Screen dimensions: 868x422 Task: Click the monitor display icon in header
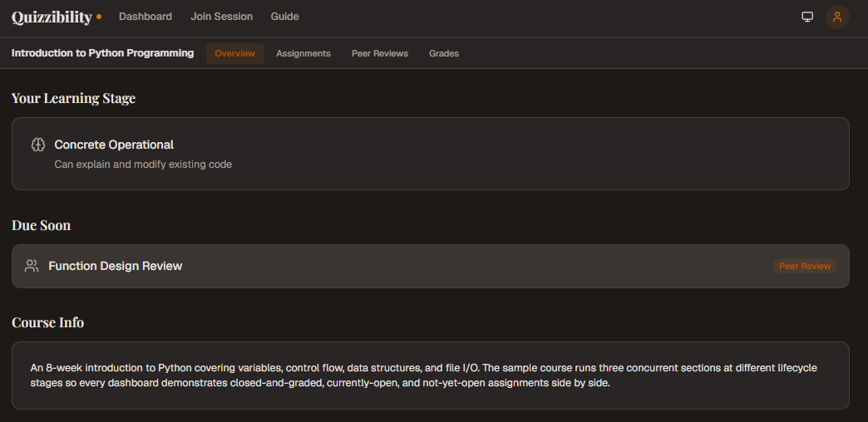click(x=807, y=17)
